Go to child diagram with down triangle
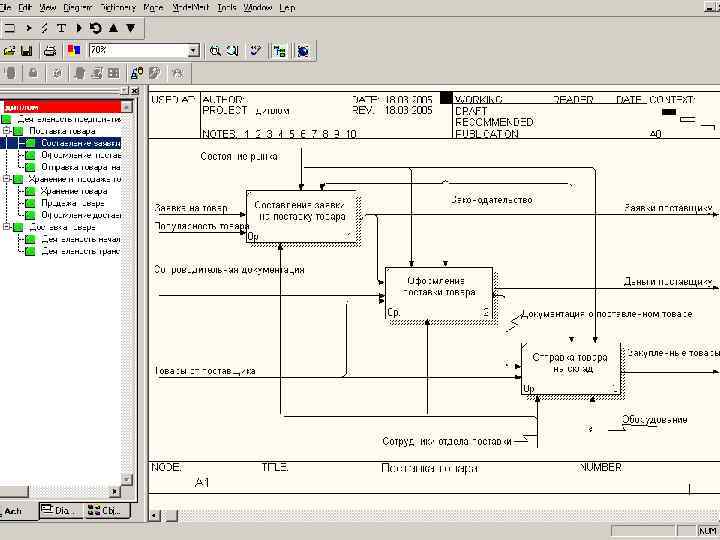 pyautogui.click(x=130, y=28)
